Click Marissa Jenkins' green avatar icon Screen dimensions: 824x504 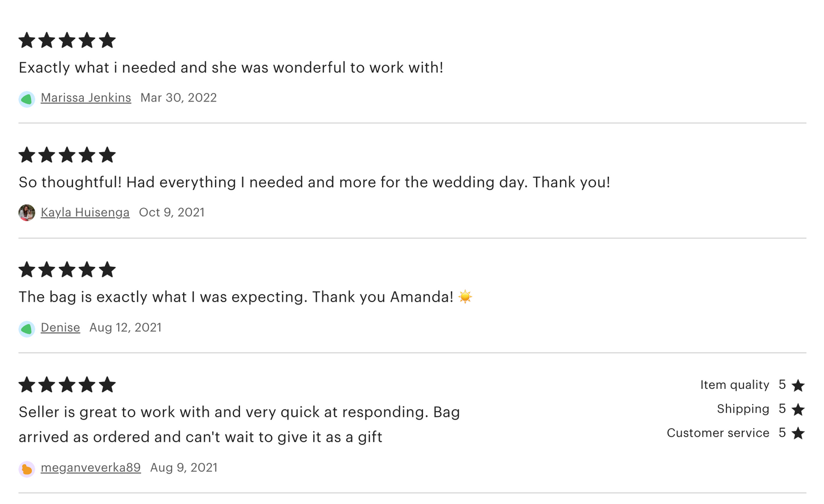pyautogui.click(x=27, y=99)
